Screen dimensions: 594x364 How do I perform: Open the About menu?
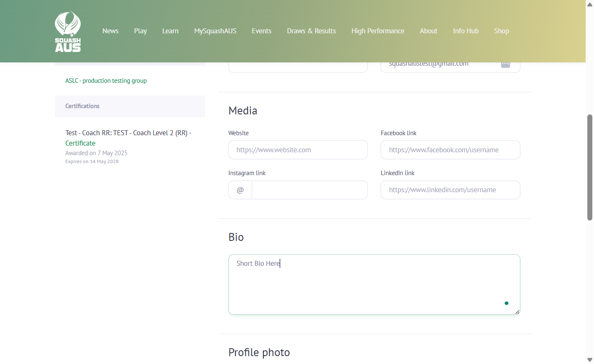pyautogui.click(x=428, y=31)
